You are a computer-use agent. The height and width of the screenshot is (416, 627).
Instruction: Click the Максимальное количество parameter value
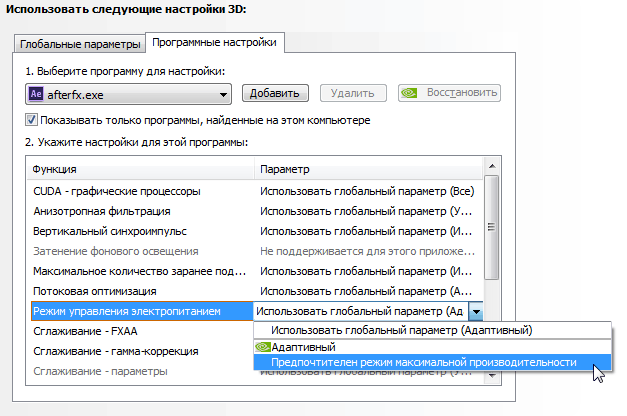tap(366, 271)
